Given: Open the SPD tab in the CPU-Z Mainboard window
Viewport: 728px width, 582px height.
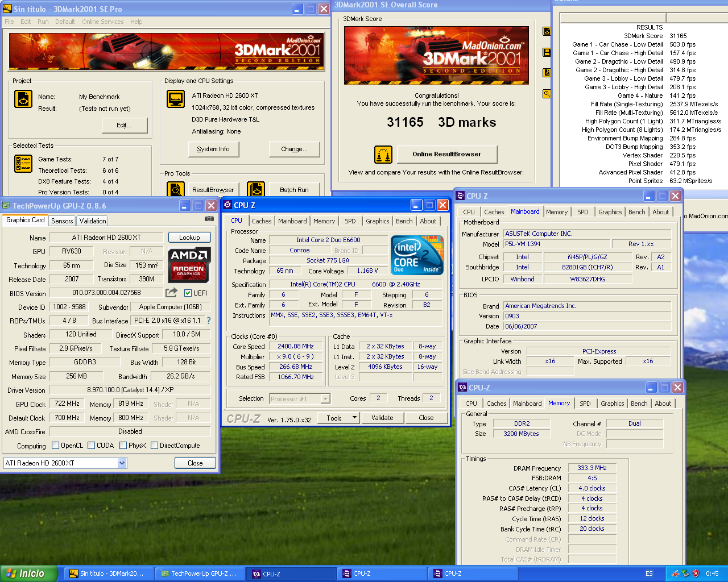Looking at the screenshot, I should pos(583,212).
